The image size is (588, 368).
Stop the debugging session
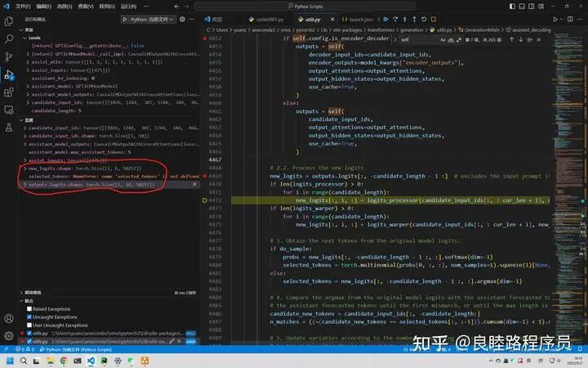pos(434,19)
